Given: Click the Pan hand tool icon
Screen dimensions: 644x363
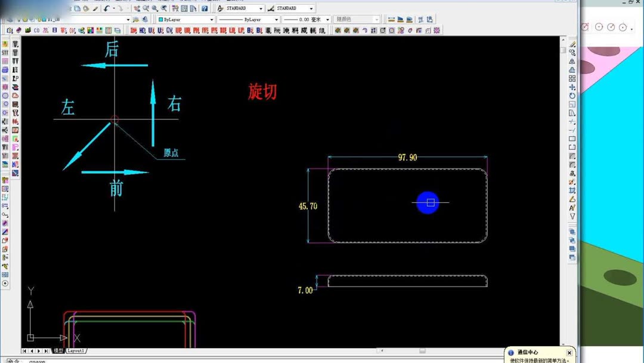Looking at the screenshot, I should tap(137, 8).
